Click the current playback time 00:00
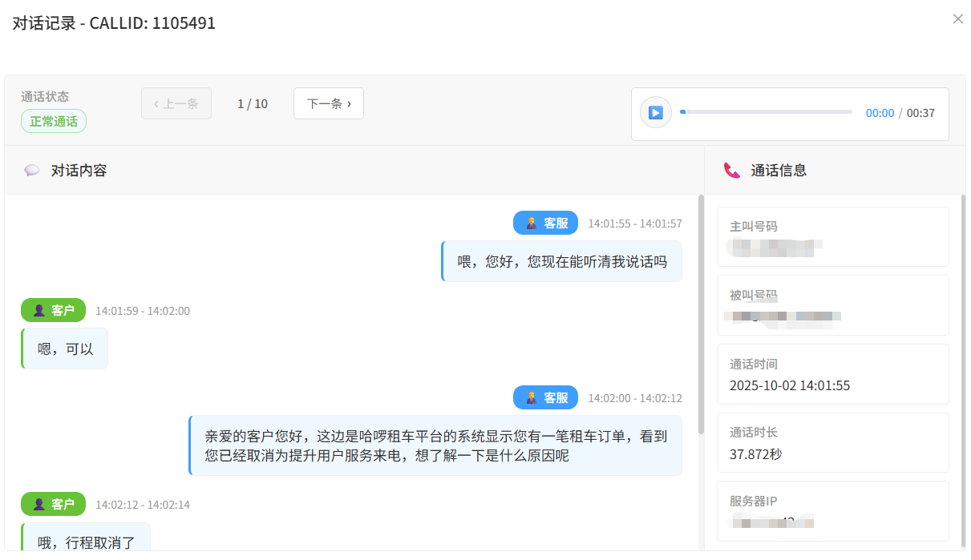The width and height of the screenshot is (971, 560). [x=880, y=113]
